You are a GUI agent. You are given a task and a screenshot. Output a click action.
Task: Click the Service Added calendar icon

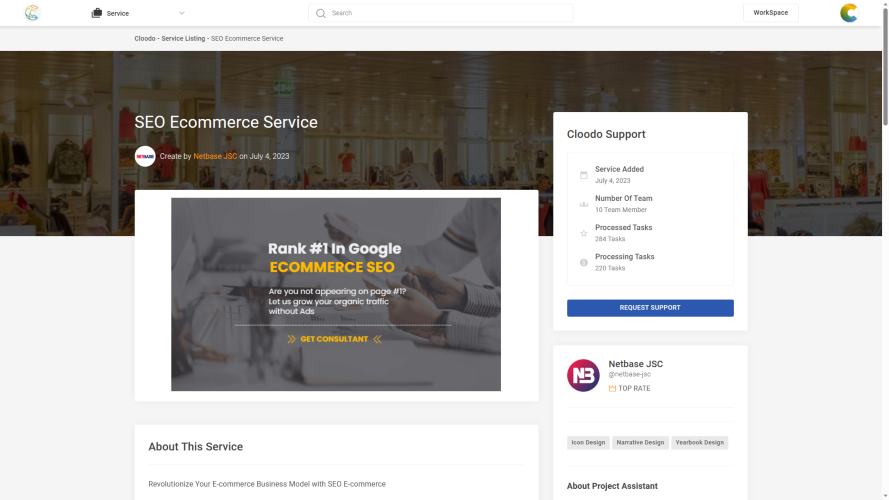tap(583, 175)
